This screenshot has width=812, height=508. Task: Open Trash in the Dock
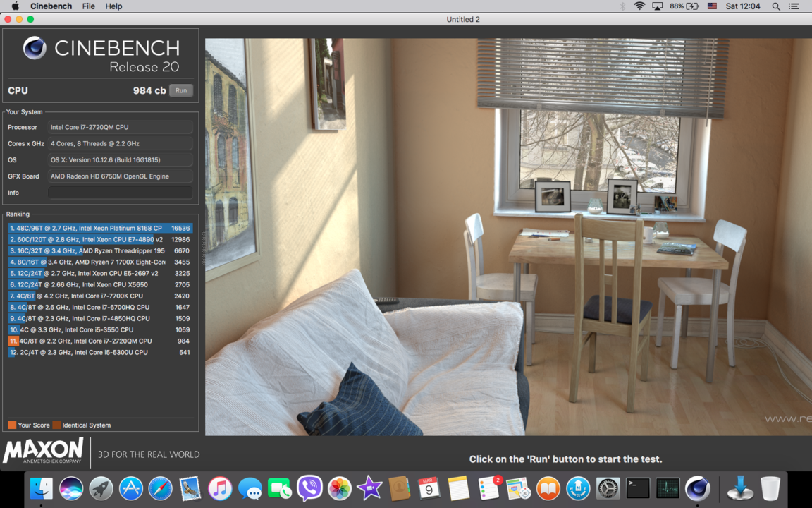pyautogui.click(x=770, y=488)
